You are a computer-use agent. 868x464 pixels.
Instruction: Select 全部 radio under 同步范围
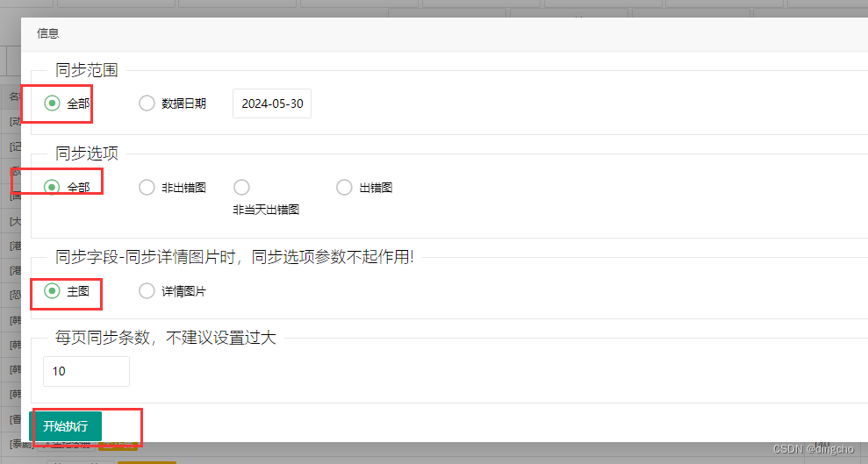tap(53, 104)
